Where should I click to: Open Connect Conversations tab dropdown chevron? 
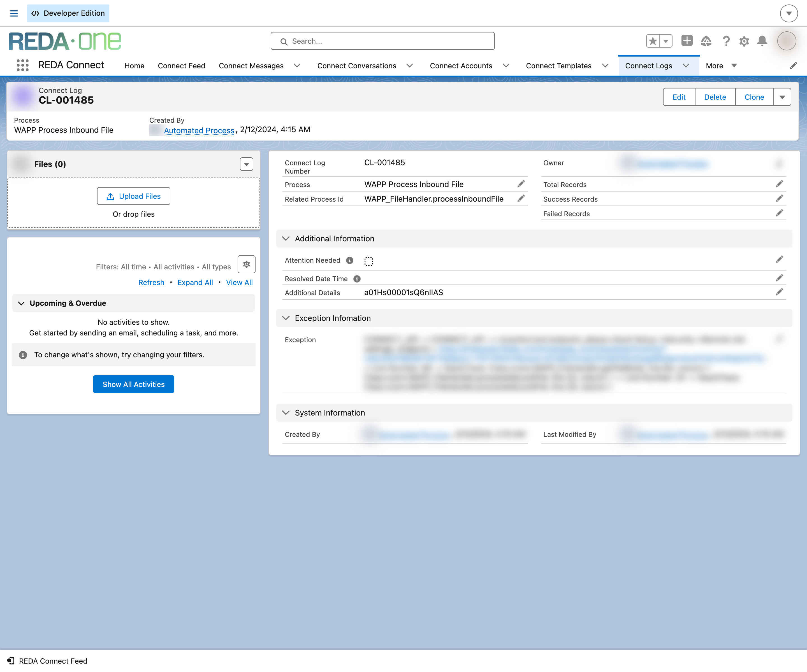(410, 66)
